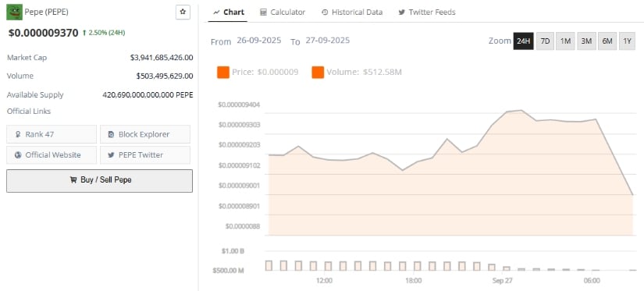Click the Price: $0.000009 legend text
The image size is (644, 291).
click(265, 73)
